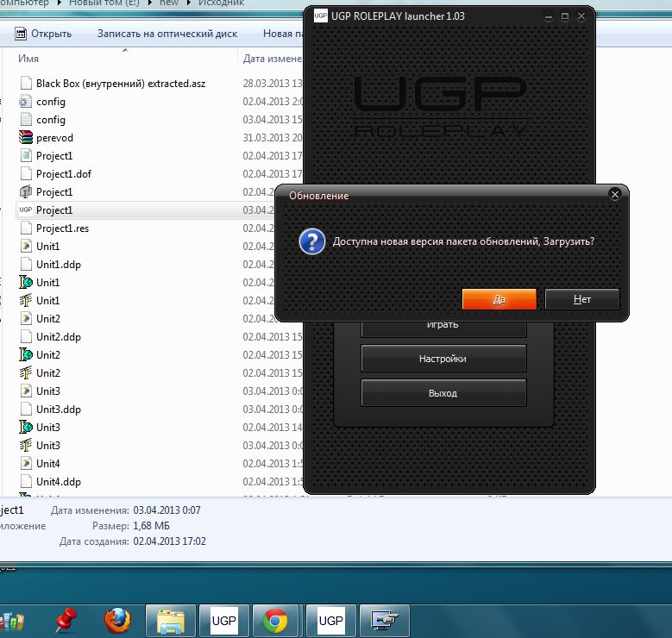The width and height of the screenshot is (672, 638).
Task: Open Настройки in the UGP launcher
Action: tap(443, 358)
